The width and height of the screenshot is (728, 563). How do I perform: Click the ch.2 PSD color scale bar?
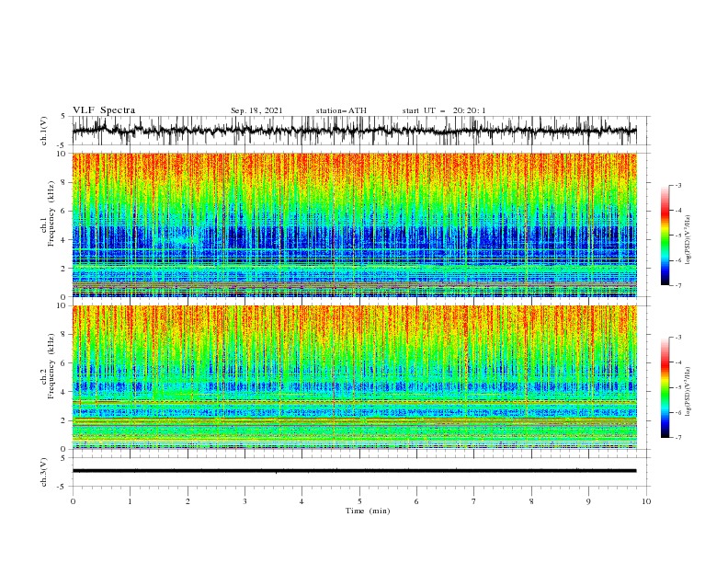point(665,387)
